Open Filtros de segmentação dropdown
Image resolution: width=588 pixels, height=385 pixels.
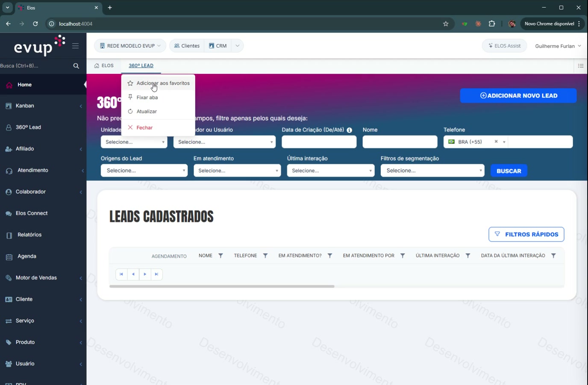click(x=432, y=170)
